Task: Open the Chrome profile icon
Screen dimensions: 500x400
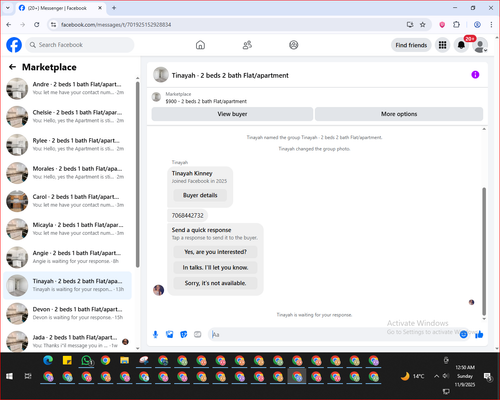Action: (x=477, y=25)
